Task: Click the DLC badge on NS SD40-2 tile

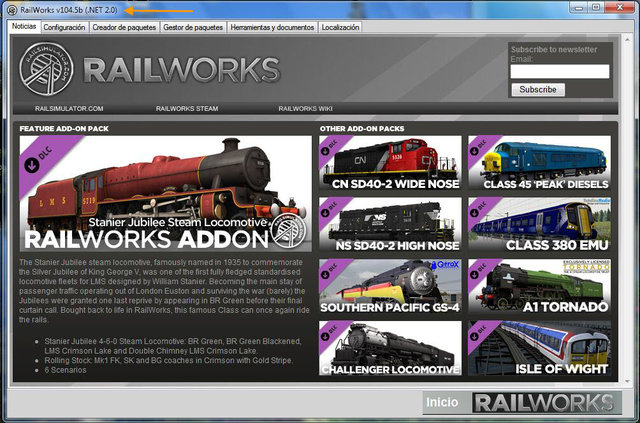Action: point(330,208)
